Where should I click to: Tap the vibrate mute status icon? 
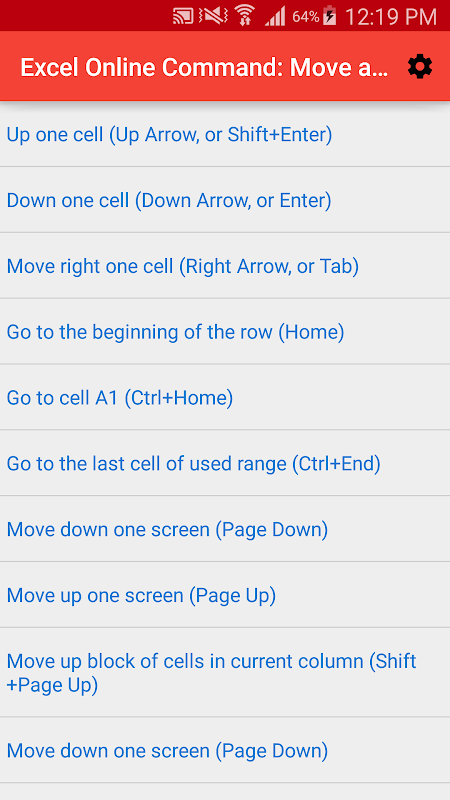click(213, 16)
